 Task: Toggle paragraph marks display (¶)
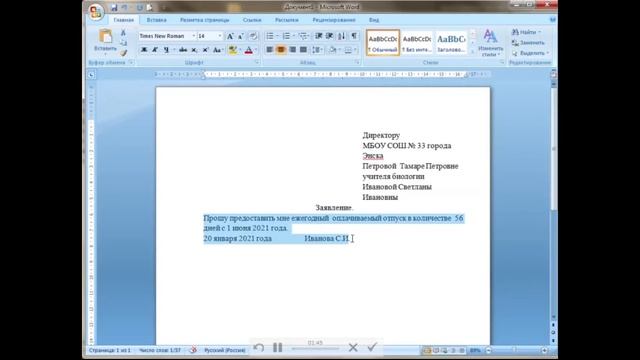354,36
